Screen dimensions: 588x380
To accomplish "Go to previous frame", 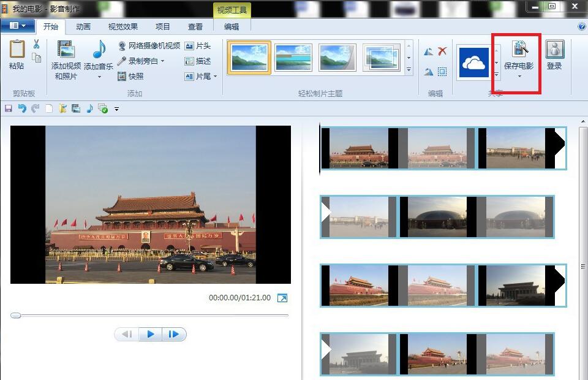I will coord(127,334).
